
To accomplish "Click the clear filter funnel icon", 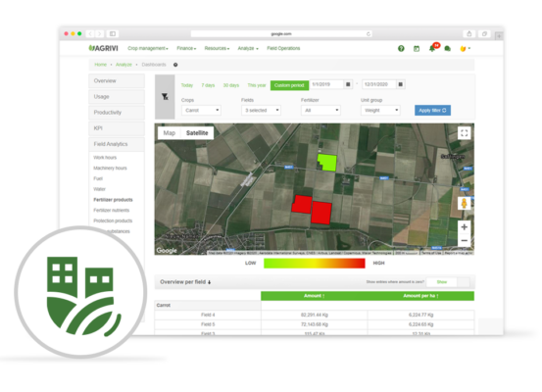I will coord(165,97).
